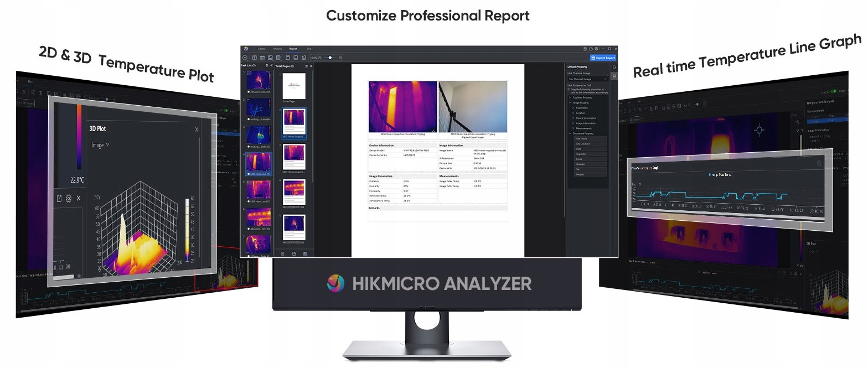
Task: Delete pages using Total Pages trash icon
Action: [x=306, y=66]
